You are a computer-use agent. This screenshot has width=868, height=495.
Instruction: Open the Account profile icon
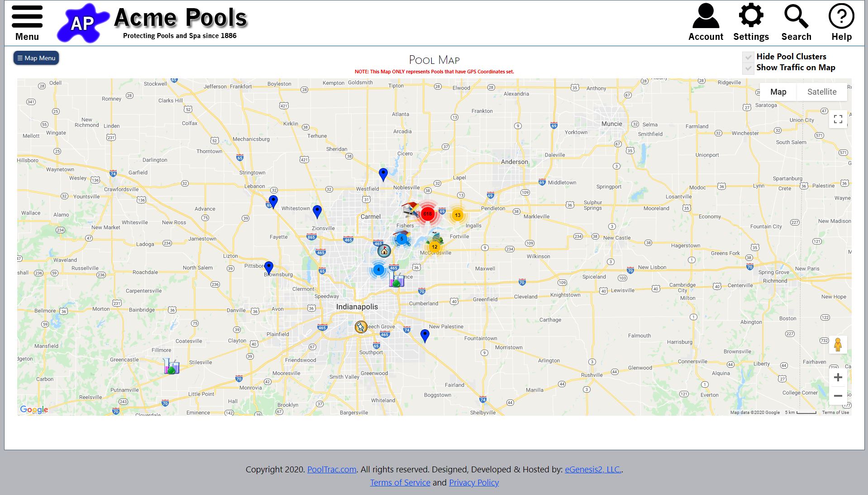(x=706, y=23)
